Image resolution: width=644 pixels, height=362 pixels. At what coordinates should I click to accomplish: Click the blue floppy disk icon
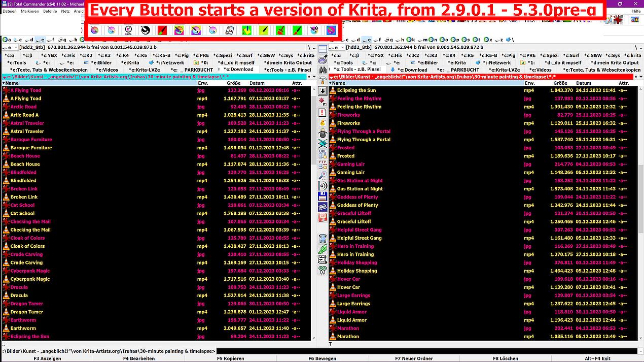click(x=323, y=196)
